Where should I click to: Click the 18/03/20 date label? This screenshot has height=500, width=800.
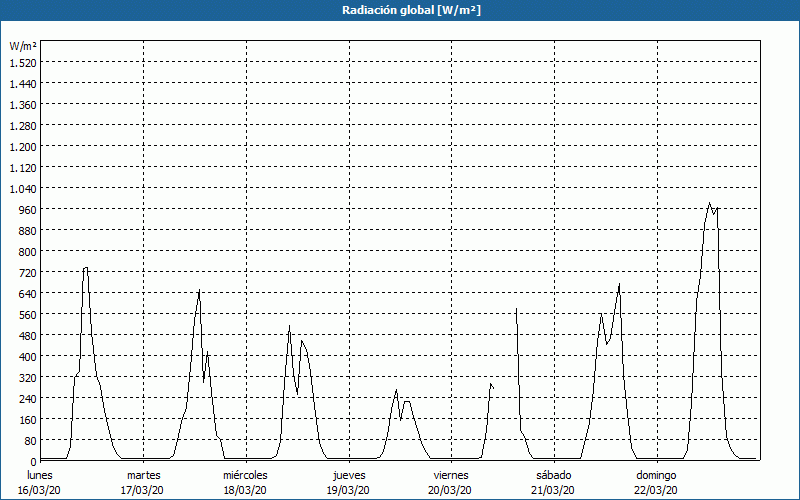coord(245,490)
